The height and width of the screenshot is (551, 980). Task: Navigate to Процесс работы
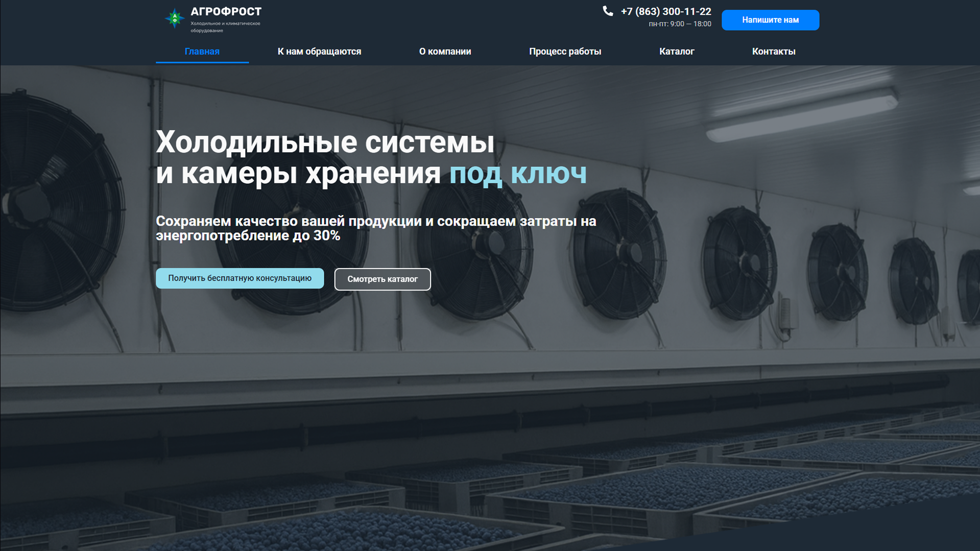[565, 52]
